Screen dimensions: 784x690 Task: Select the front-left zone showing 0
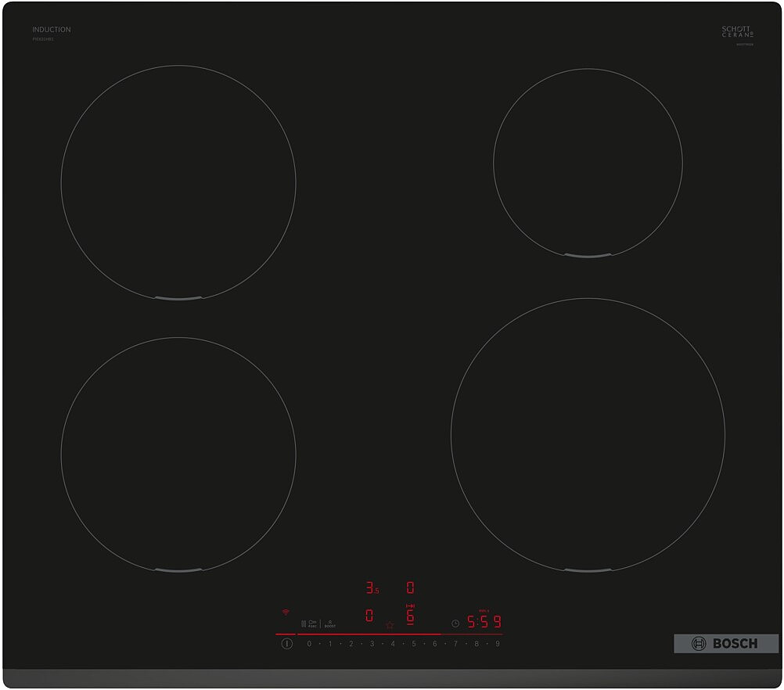pos(369,616)
